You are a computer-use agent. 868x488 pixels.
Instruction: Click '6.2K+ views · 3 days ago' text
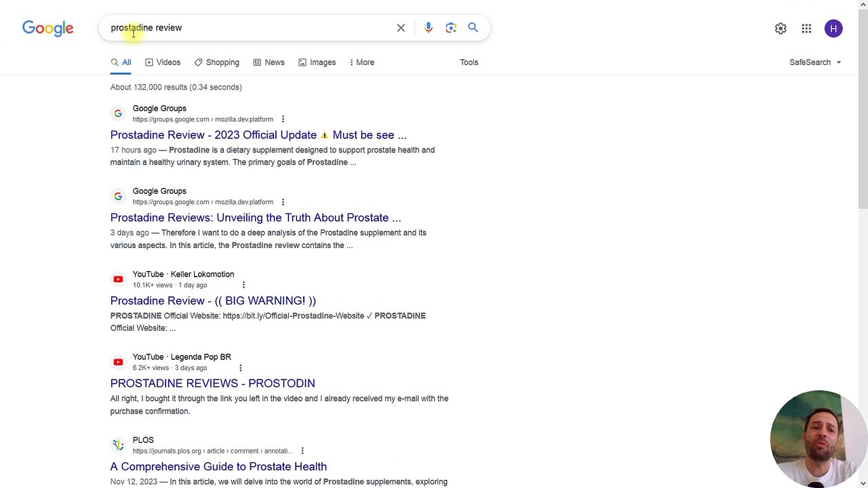[x=170, y=368]
